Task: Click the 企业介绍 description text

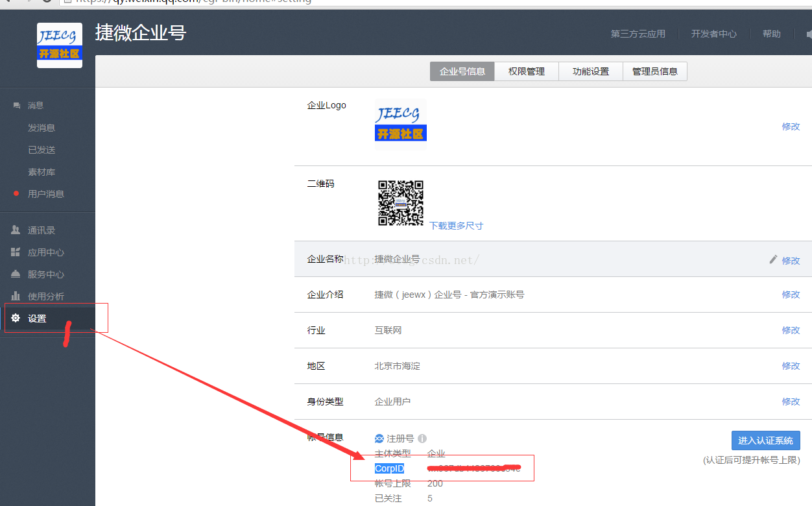Action: tap(449, 295)
